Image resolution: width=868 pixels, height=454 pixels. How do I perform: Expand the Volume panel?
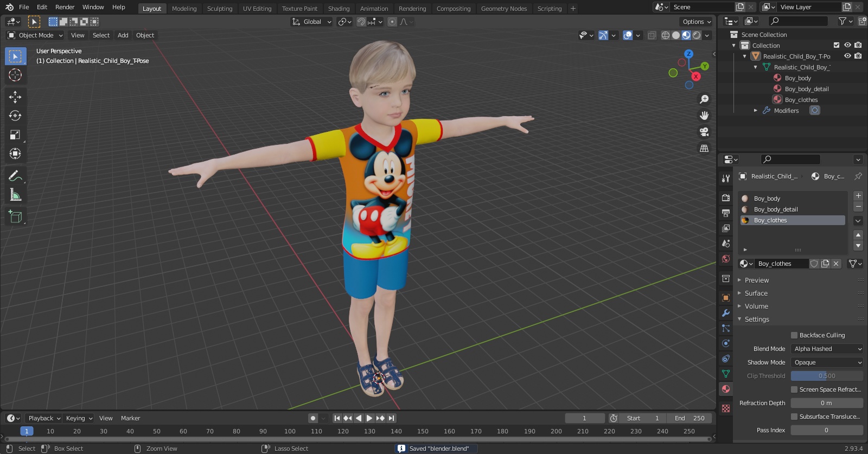click(x=756, y=306)
